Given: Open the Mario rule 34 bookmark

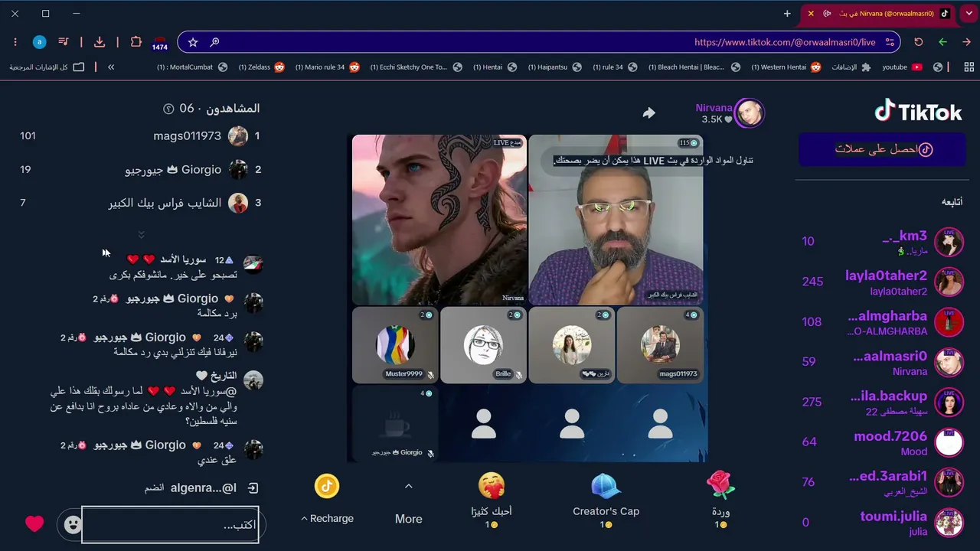Looking at the screenshot, I should click(328, 67).
